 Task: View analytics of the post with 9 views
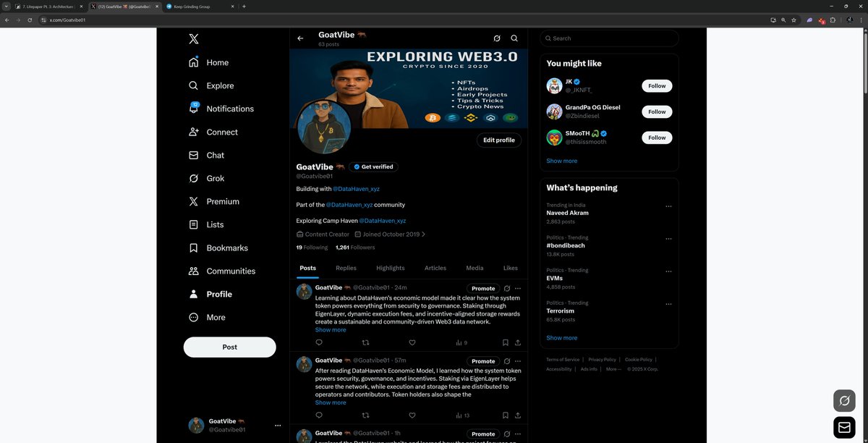(x=461, y=342)
